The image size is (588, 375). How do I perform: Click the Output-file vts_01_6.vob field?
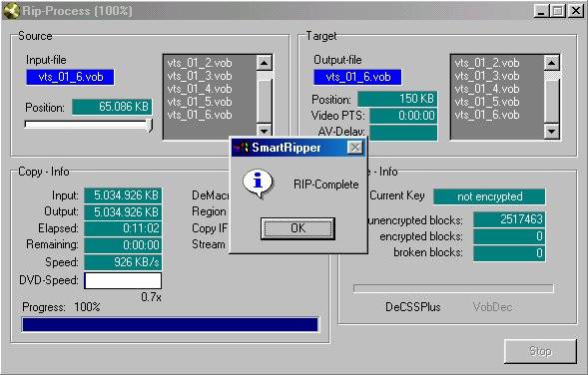click(357, 77)
